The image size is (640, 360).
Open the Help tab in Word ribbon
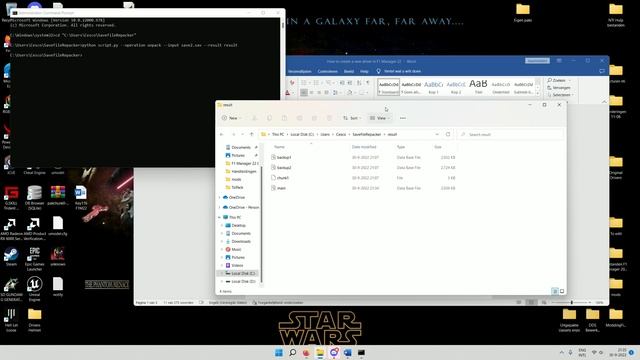(x=364, y=71)
